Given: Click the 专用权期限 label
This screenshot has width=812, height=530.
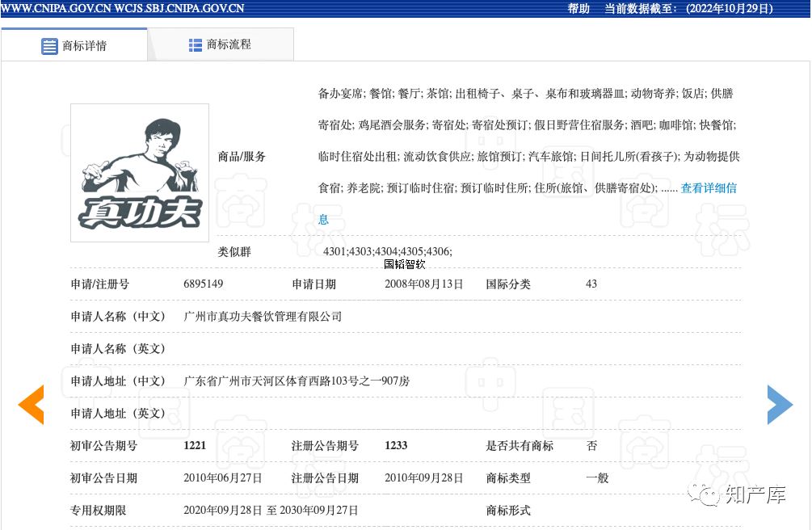Looking at the screenshot, I should coord(98,511).
